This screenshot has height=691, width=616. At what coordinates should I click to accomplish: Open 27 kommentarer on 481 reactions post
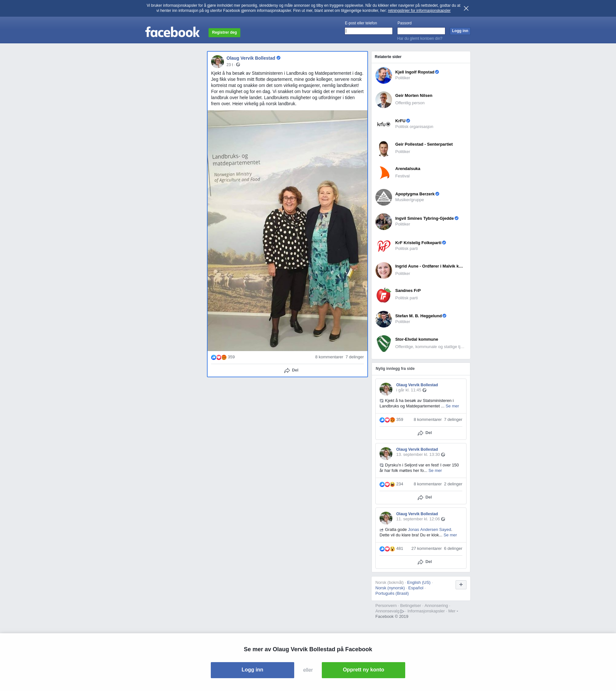426,549
